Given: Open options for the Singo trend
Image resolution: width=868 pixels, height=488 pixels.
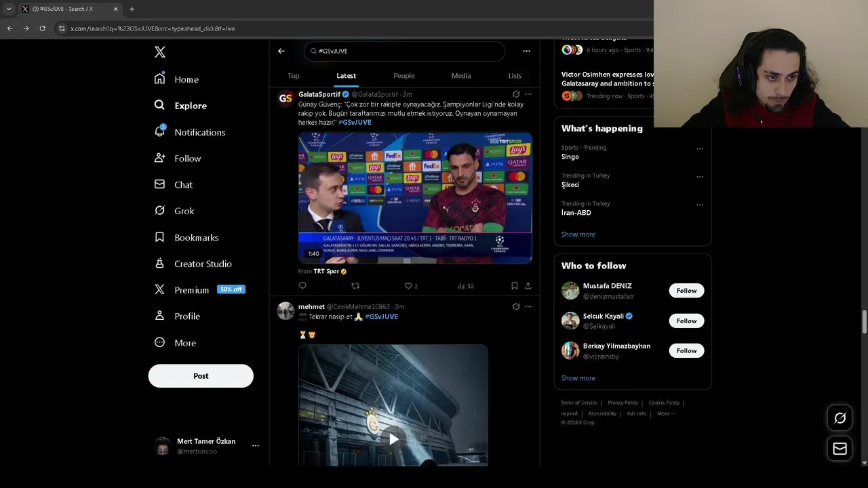Looking at the screenshot, I should [x=700, y=148].
